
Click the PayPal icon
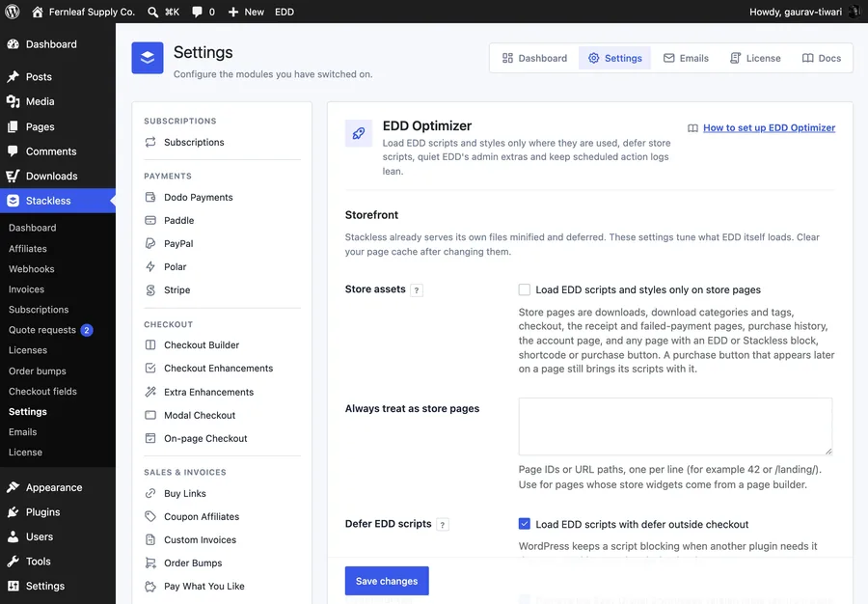150,243
